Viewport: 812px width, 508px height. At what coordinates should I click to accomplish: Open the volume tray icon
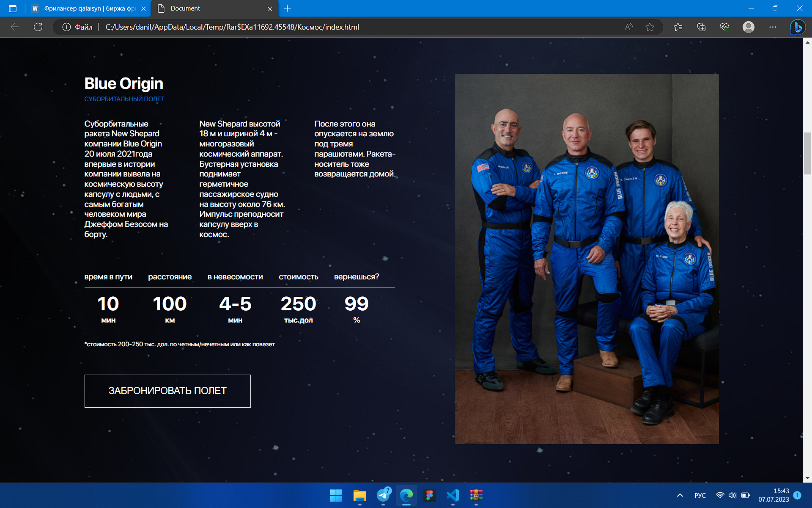tap(732, 495)
